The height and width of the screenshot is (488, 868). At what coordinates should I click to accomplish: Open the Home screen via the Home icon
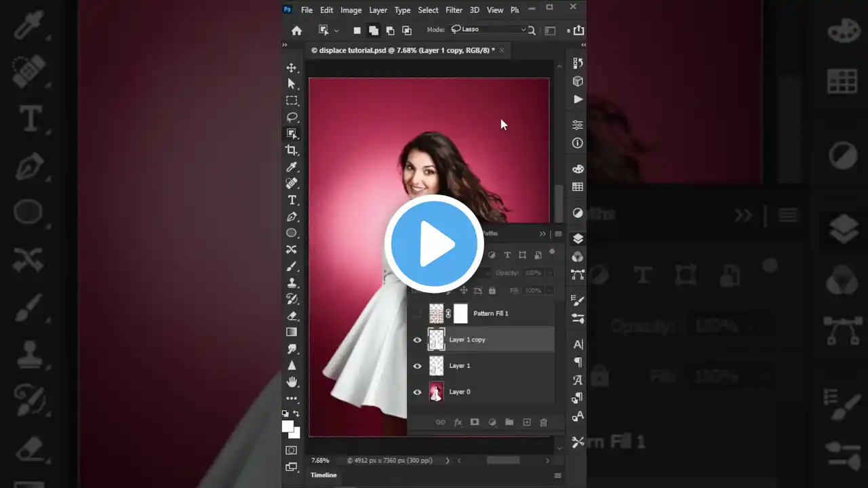296,30
